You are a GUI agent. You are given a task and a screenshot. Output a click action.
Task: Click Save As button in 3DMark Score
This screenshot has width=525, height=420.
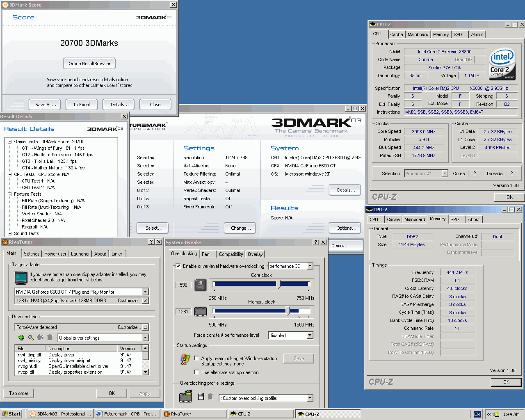(x=46, y=105)
